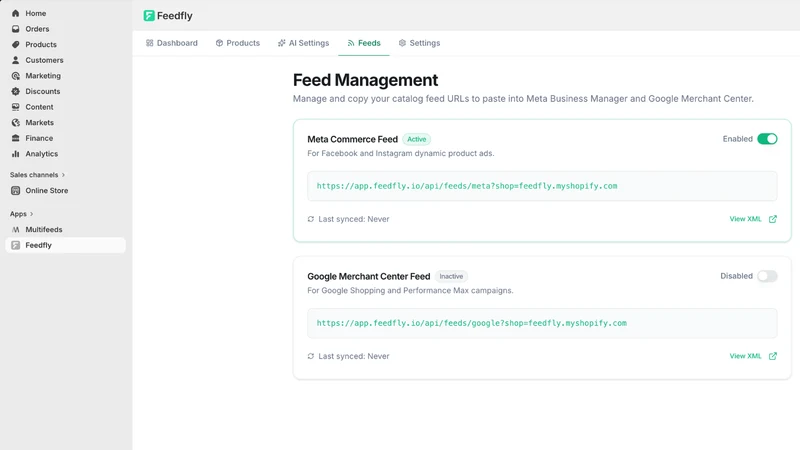Click the green Feedfly logo in header
Image resolution: width=800 pixels, height=450 pixels.
point(149,16)
